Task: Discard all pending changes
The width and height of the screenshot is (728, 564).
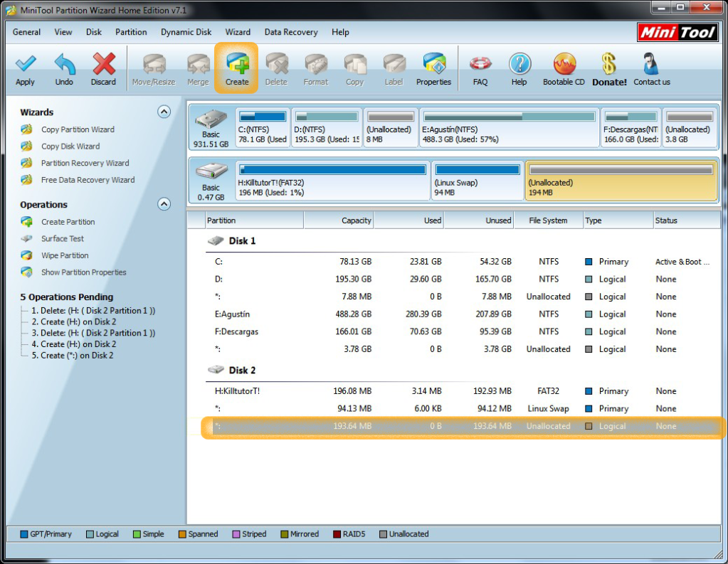Action: pos(103,70)
